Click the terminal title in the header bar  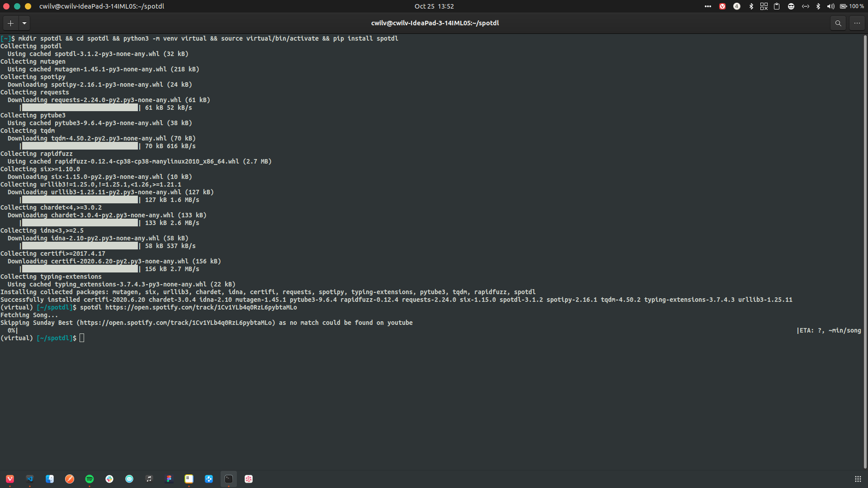coord(435,23)
